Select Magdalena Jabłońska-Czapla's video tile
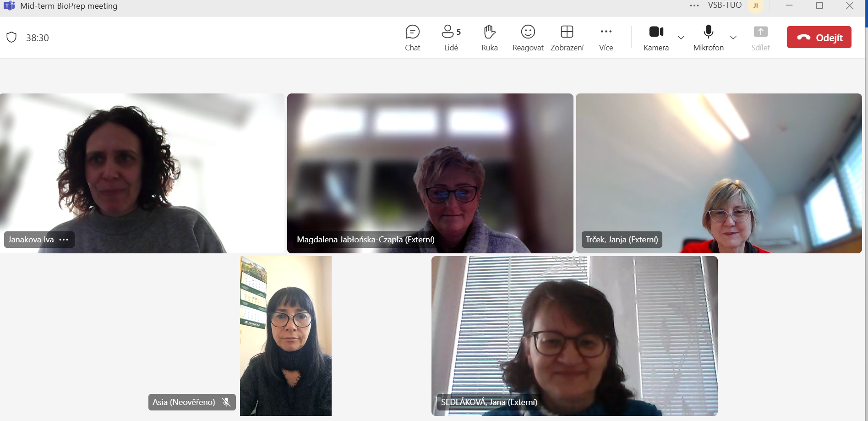This screenshot has height=421, width=868. 430,173
